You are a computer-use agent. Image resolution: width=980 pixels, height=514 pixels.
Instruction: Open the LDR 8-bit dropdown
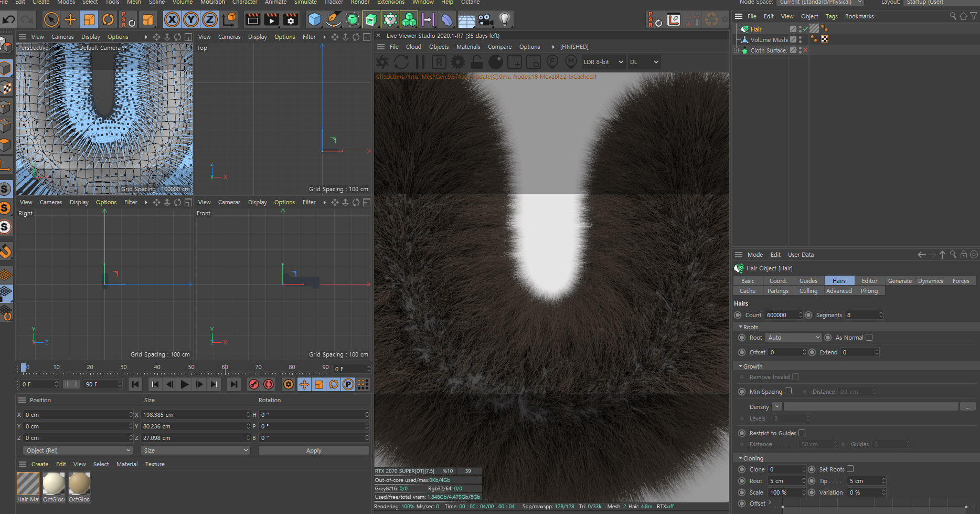(603, 62)
